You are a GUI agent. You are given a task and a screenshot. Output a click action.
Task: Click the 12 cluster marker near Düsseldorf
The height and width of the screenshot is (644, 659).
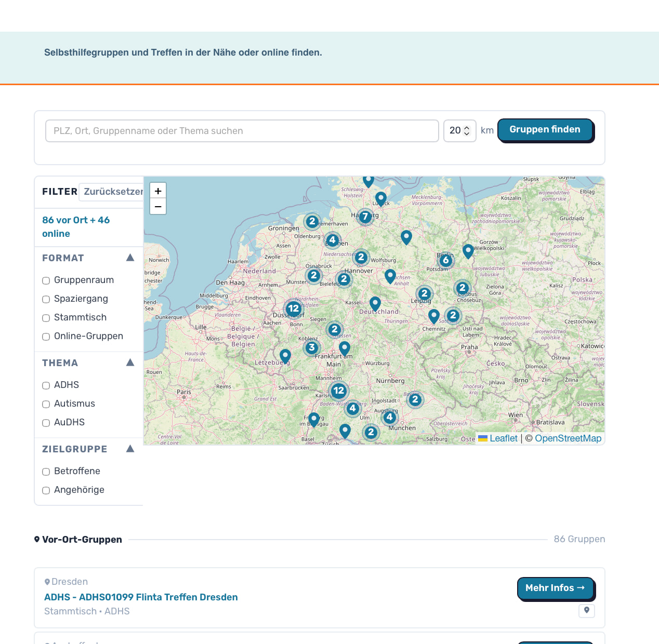294,308
